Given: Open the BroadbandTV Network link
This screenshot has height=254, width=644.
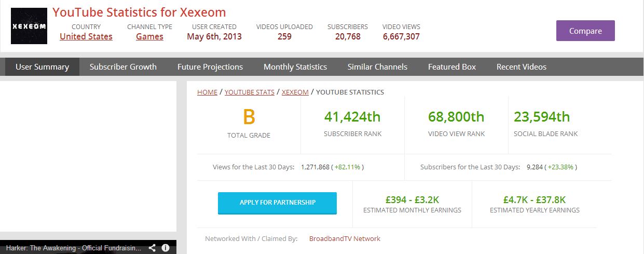Looking at the screenshot, I should [x=345, y=238].
